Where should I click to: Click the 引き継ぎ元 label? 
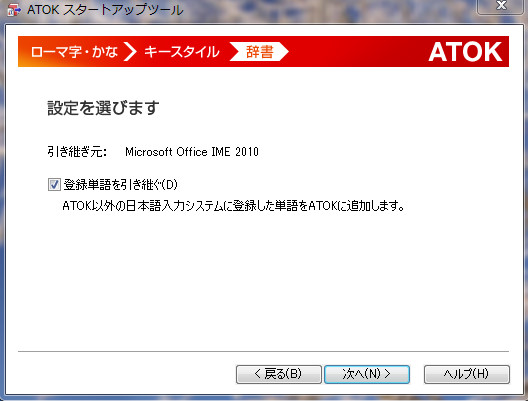tap(77, 152)
